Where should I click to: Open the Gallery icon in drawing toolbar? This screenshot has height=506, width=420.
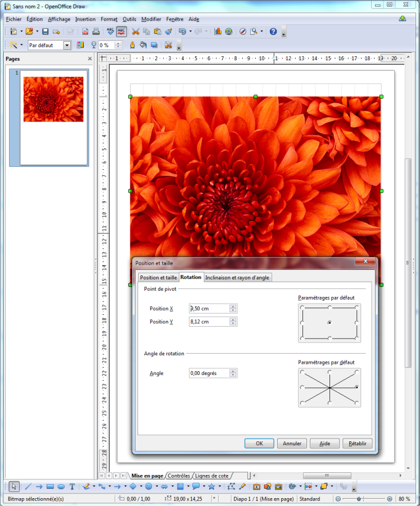[x=279, y=486]
